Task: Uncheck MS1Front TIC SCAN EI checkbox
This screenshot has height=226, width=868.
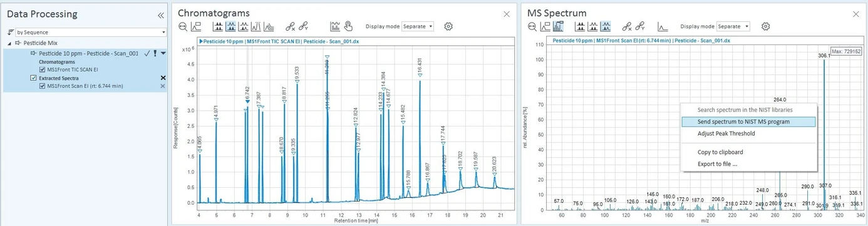Action: coord(43,69)
